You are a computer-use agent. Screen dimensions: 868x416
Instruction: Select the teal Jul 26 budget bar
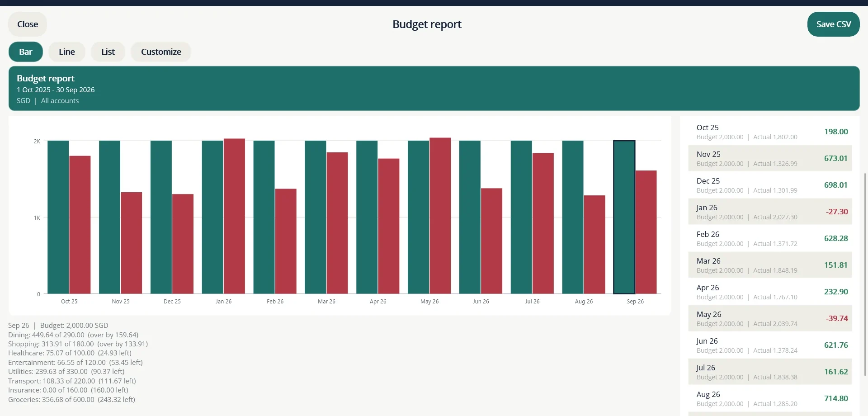(x=521, y=217)
